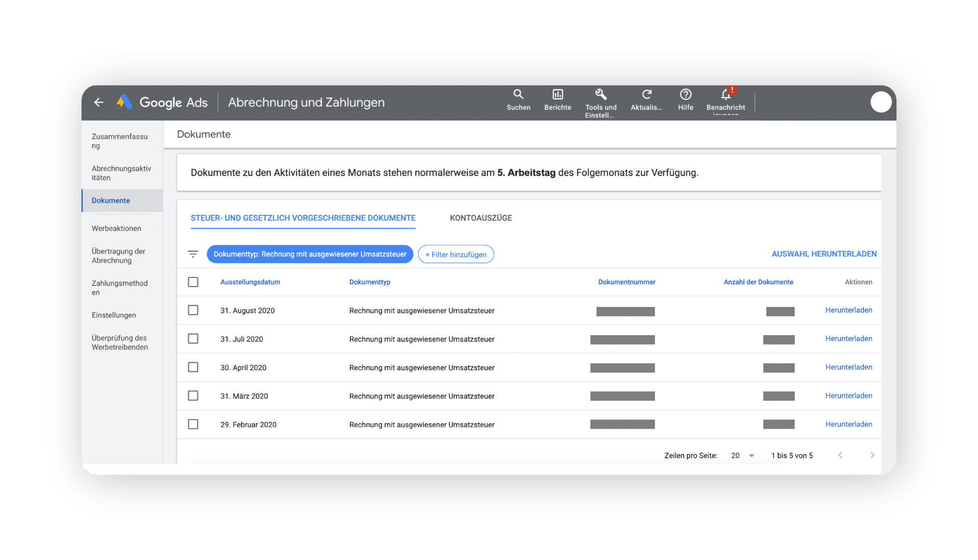Go to previous page arrow

coord(840,455)
